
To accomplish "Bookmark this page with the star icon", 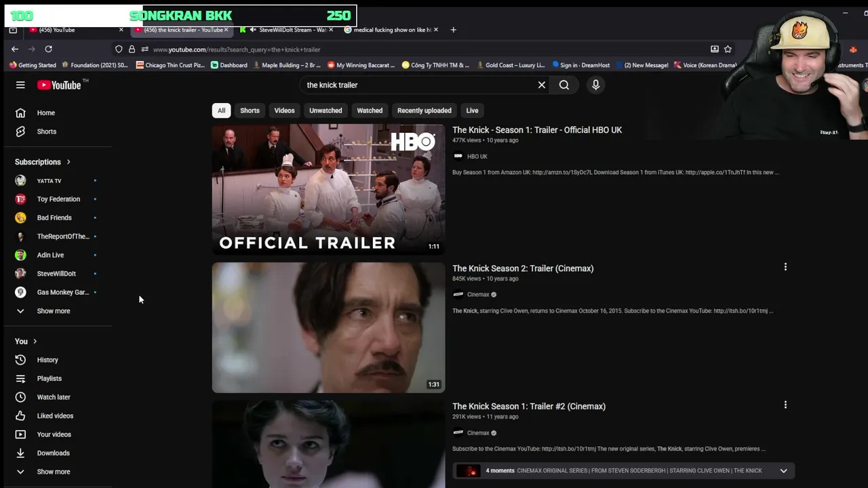I will [x=728, y=49].
